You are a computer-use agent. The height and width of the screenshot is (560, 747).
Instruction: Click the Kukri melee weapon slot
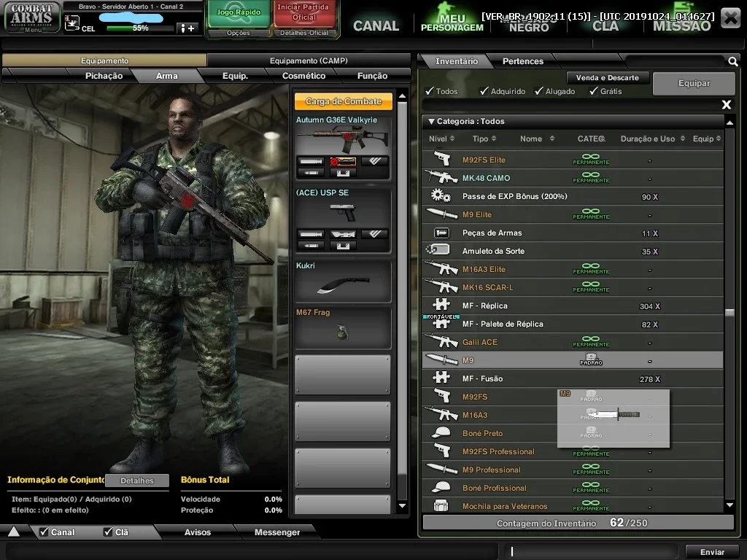pyautogui.click(x=343, y=281)
